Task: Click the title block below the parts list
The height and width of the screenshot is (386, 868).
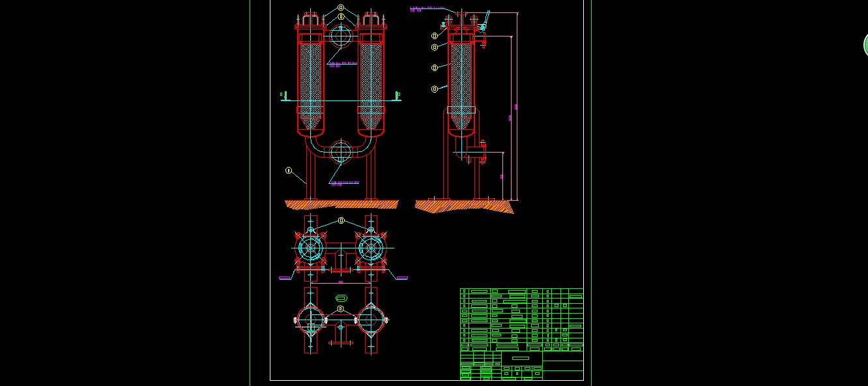Action: [x=521, y=365]
